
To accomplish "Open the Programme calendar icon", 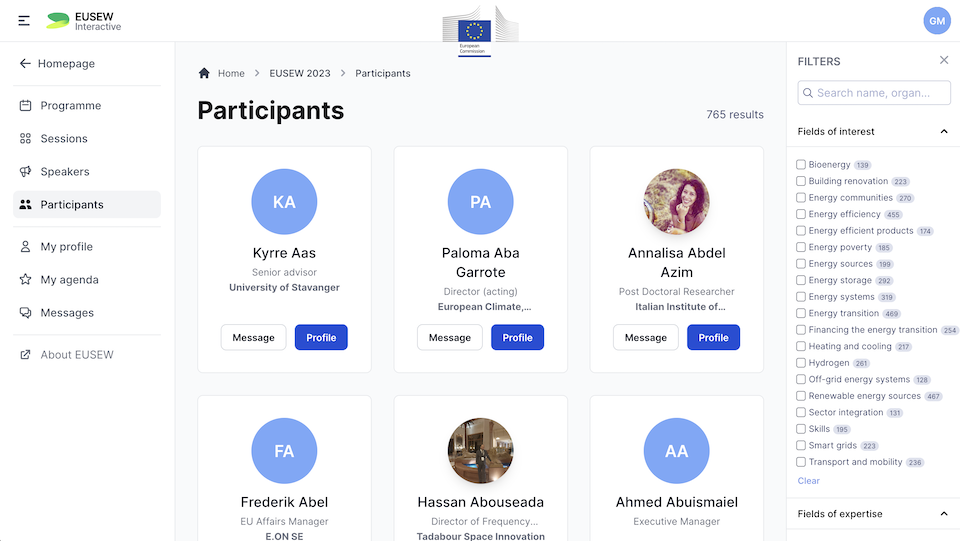I will 26,106.
